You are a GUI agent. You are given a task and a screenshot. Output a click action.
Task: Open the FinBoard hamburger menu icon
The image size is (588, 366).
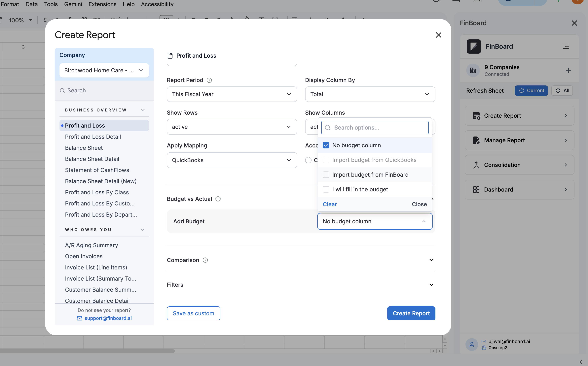tap(566, 46)
